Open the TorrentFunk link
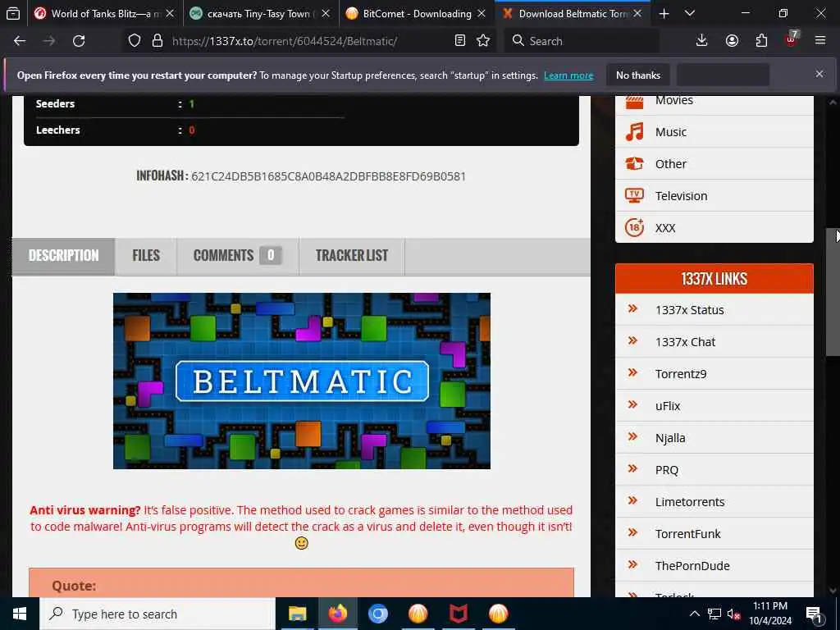This screenshot has height=630, width=840. (688, 534)
